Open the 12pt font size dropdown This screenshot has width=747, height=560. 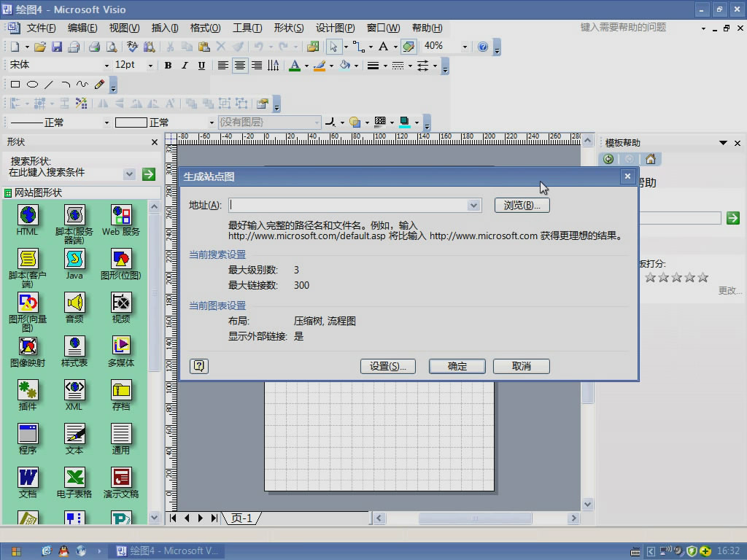click(x=150, y=66)
